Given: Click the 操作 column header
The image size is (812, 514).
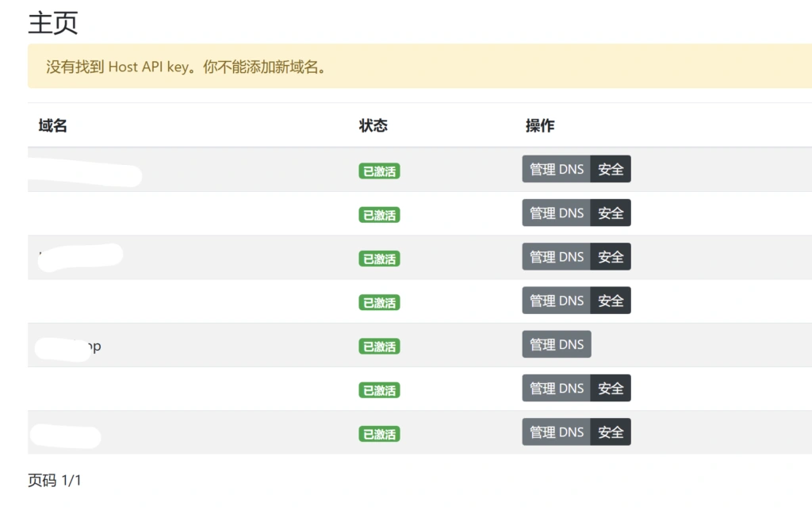Looking at the screenshot, I should (x=540, y=125).
